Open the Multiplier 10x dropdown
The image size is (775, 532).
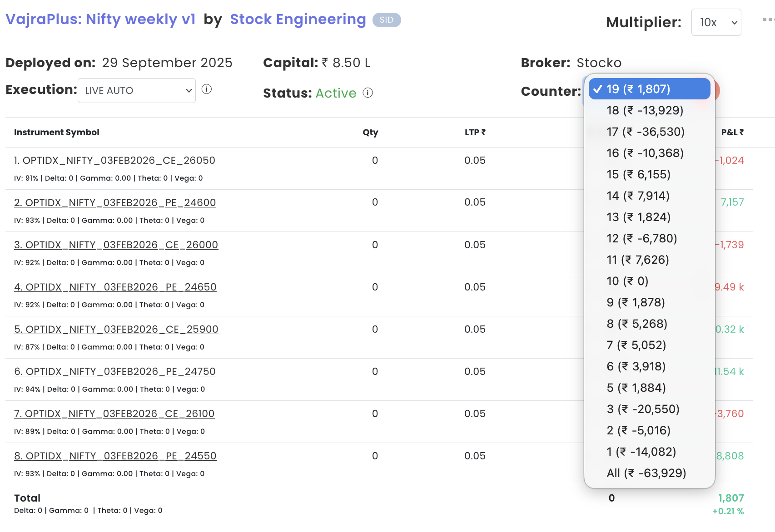716,22
